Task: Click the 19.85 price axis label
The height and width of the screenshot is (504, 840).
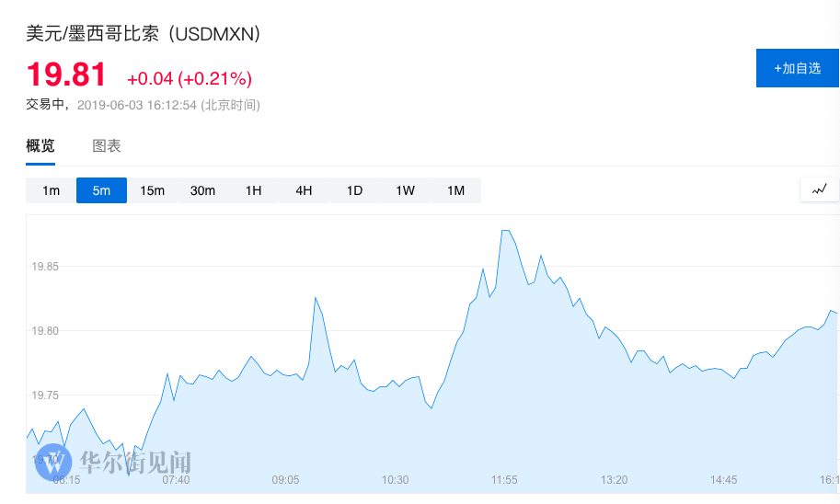Action: point(45,267)
